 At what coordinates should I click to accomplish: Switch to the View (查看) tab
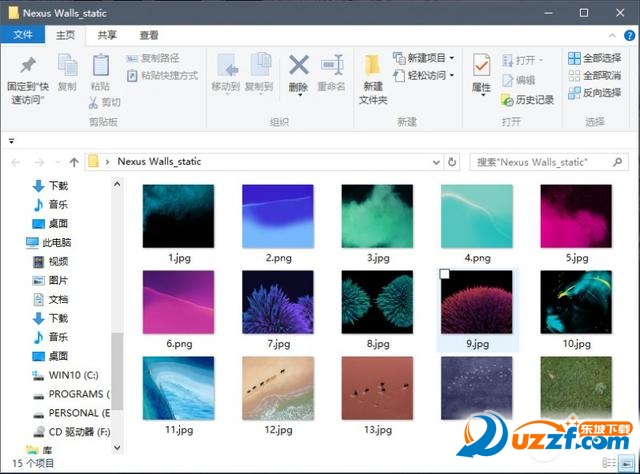(x=149, y=35)
